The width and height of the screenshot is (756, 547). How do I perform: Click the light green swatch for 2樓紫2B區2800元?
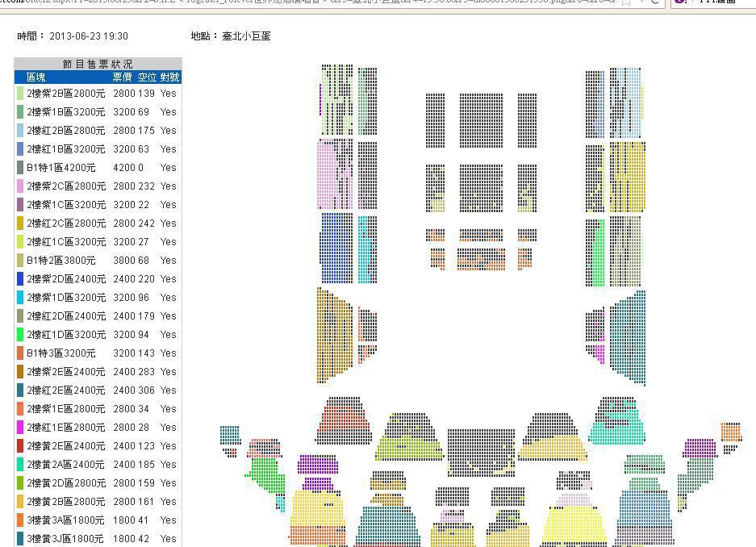click(x=20, y=93)
